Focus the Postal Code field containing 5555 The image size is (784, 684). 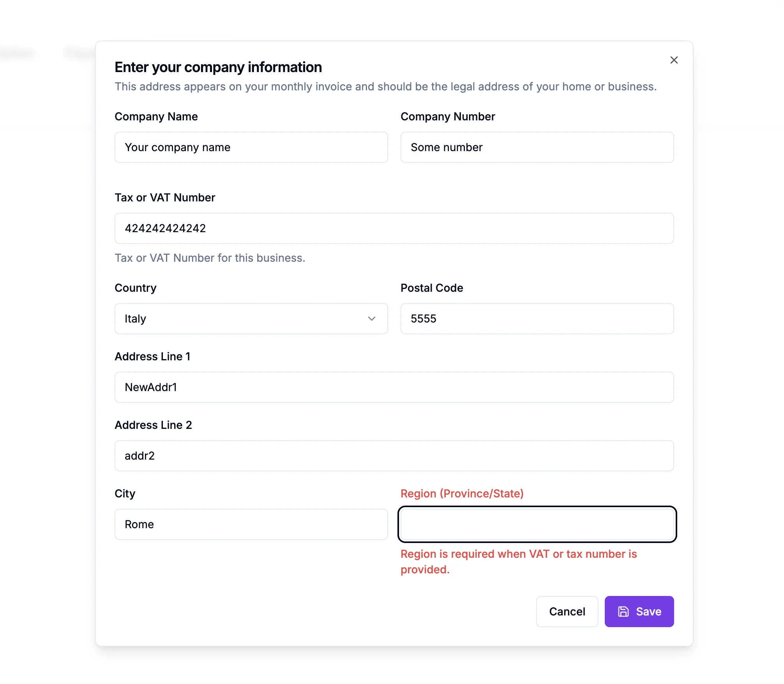click(x=537, y=319)
